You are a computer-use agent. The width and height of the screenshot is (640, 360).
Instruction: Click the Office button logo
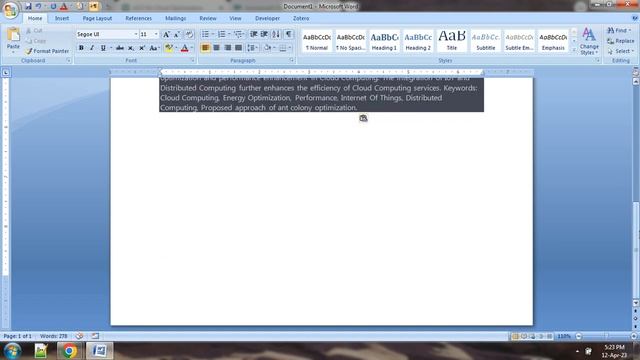pos(10,10)
